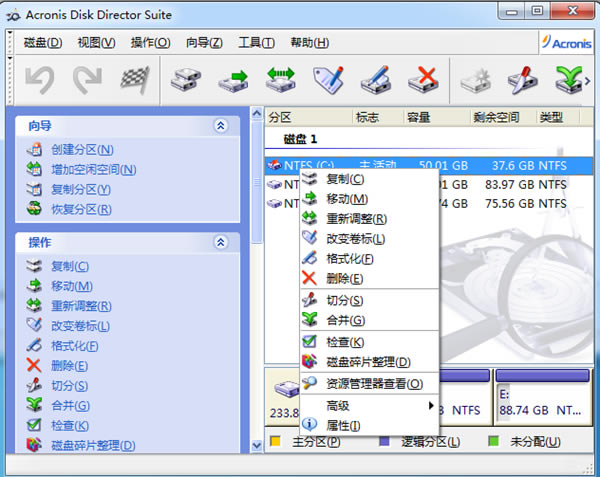Click the 磁盘碎片整理 icon in context menu
The height and width of the screenshot is (477, 600).
[x=309, y=361]
